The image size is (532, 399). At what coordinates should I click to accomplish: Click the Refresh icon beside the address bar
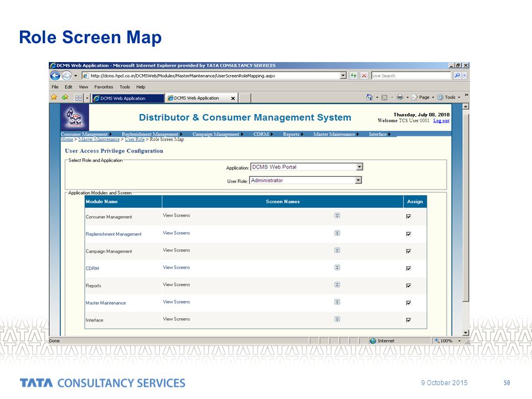[x=354, y=76]
